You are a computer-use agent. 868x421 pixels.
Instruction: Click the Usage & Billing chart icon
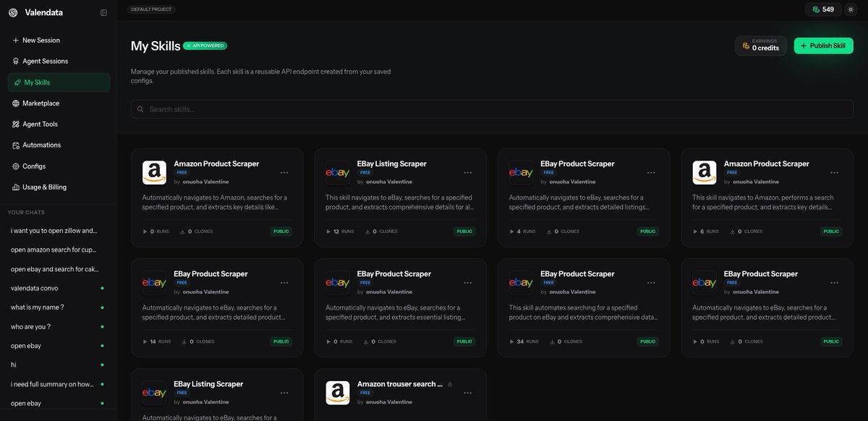pyautogui.click(x=16, y=187)
